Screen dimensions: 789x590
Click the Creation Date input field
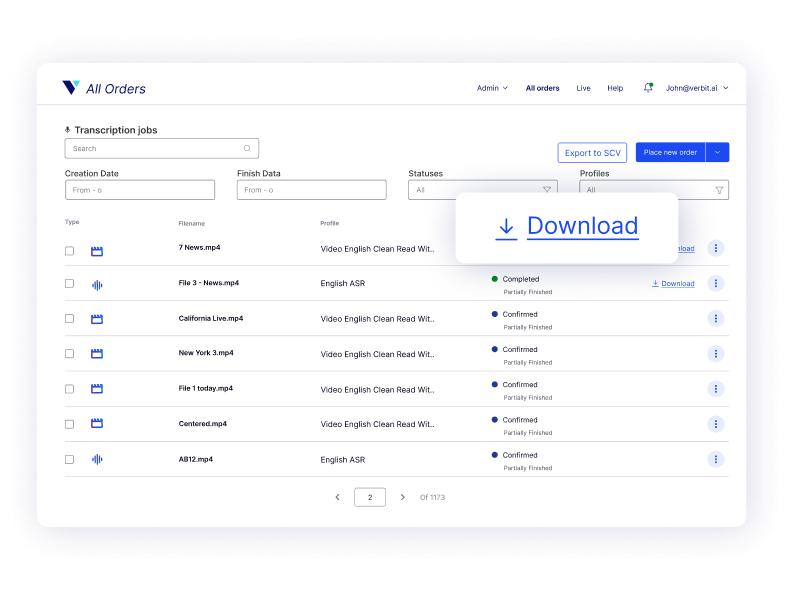[x=139, y=190]
